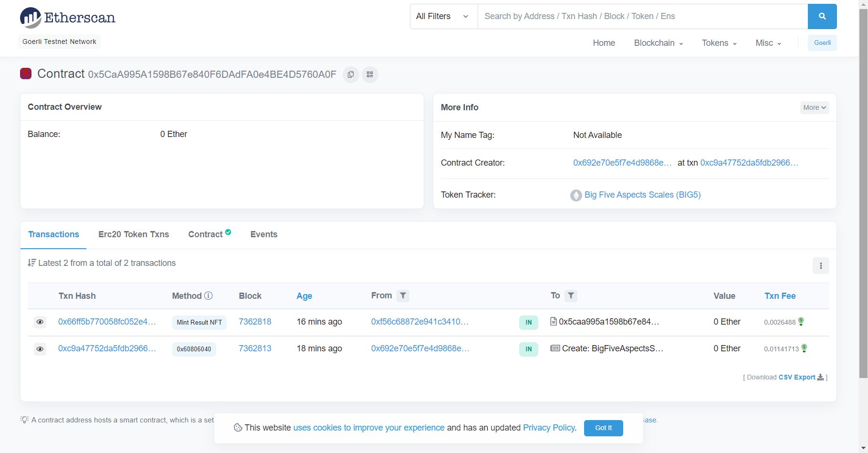
Task: Filter transactions by From address
Action: pos(403,296)
